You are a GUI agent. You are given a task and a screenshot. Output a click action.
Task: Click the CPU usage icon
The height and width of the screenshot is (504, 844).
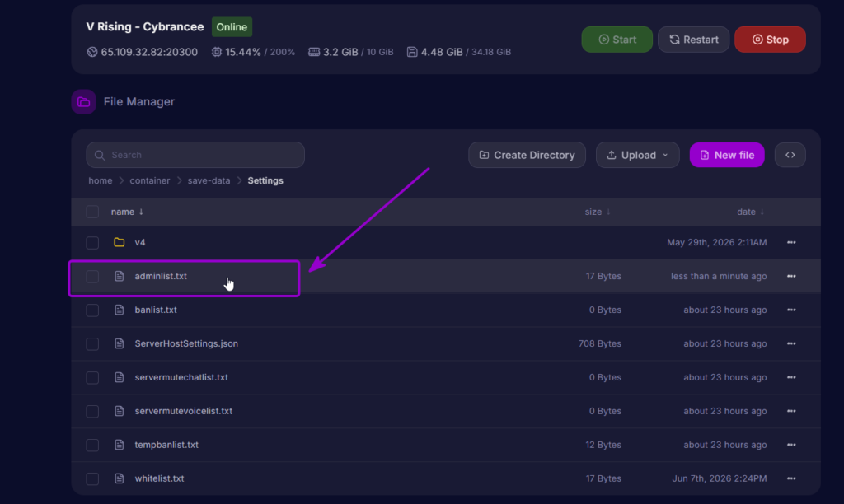(x=217, y=52)
